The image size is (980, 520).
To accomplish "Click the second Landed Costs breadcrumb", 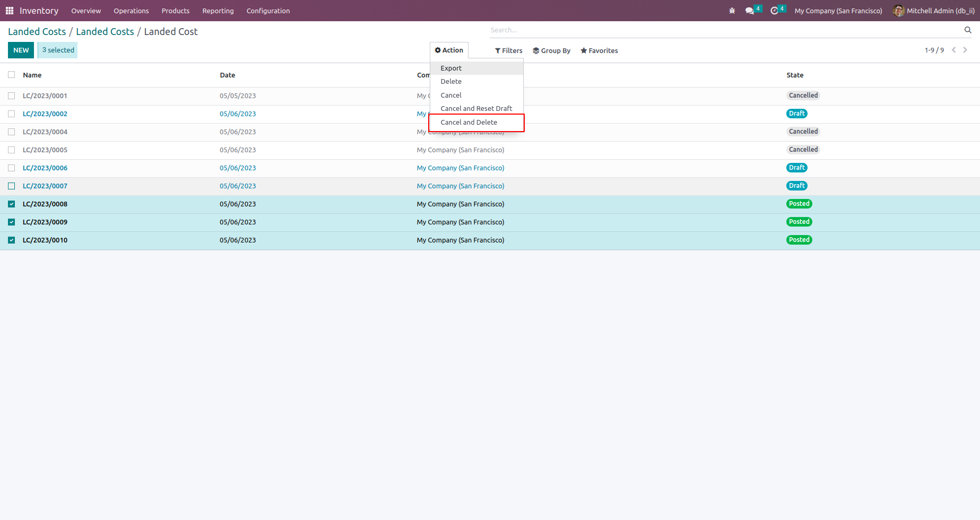I will [105, 32].
